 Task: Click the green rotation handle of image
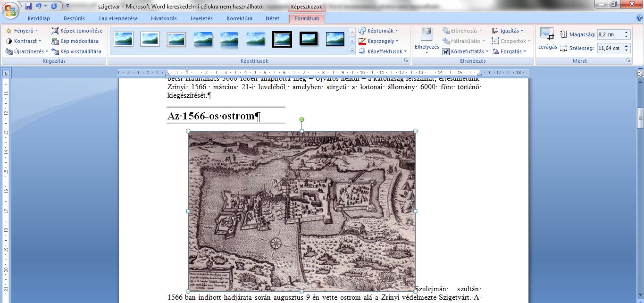[x=302, y=119]
